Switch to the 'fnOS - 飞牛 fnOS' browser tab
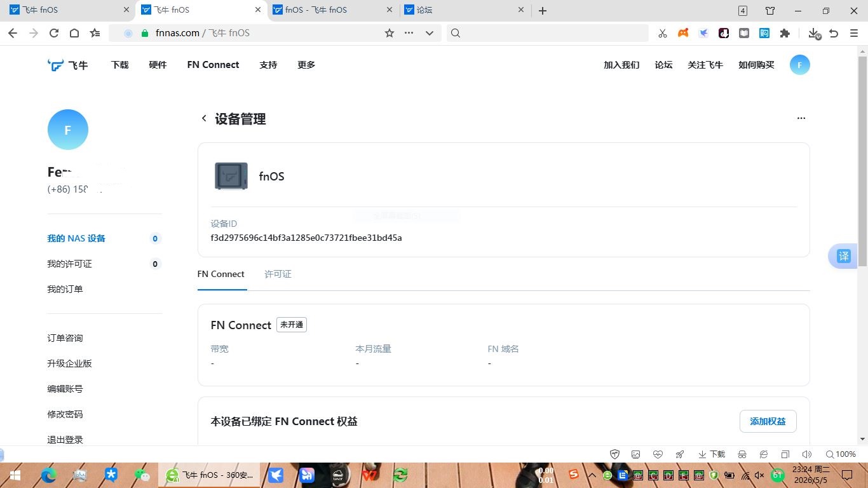Screen dimensions: 868x488 point(331,10)
